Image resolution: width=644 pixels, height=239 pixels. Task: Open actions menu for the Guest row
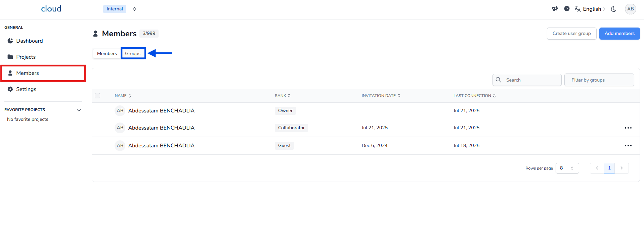pyautogui.click(x=628, y=146)
